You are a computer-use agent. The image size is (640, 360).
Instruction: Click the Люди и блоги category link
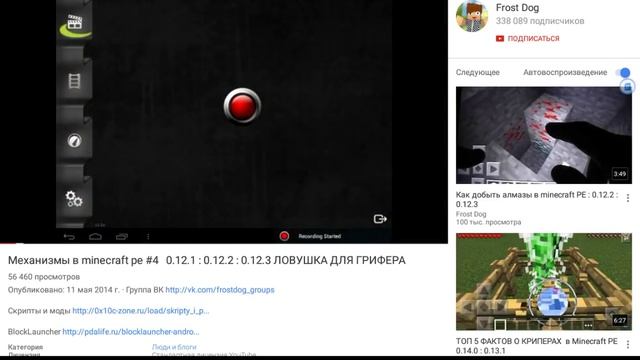pyautogui.click(x=174, y=347)
